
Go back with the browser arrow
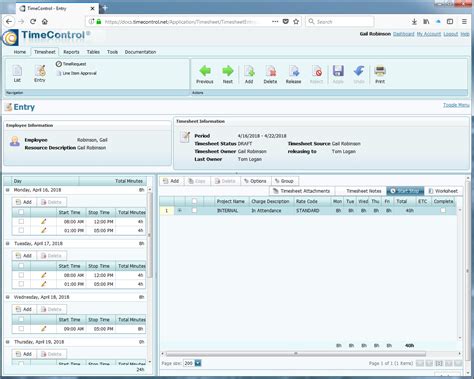[9, 21]
